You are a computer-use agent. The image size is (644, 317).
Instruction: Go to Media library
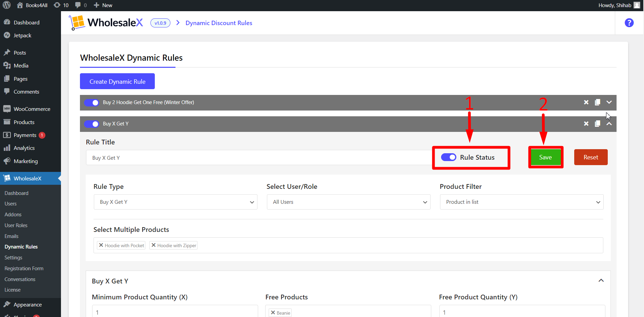pos(21,65)
